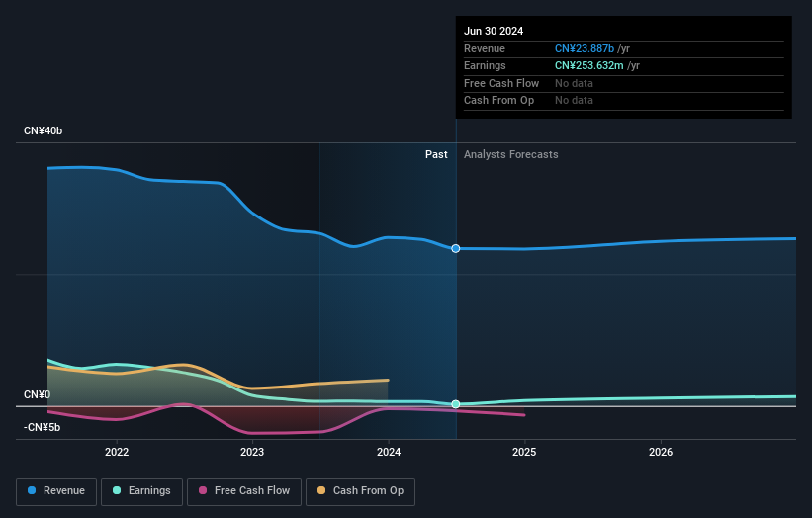Click the 2022 x-axis label
The width and height of the screenshot is (812, 518).
tap(117, 453)
